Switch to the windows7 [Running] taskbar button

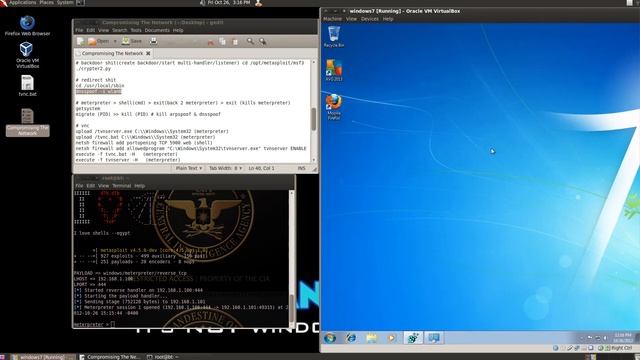coord(43,357)
